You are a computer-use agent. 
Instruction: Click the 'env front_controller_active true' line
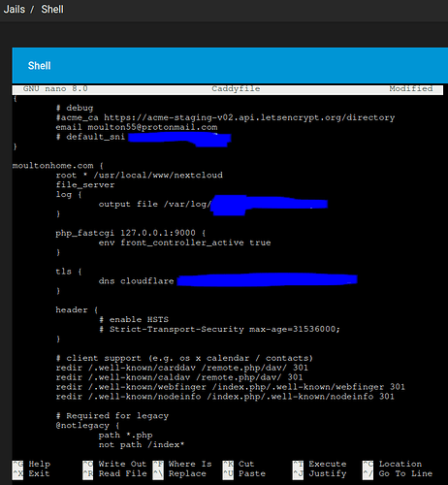click(184, 242)
